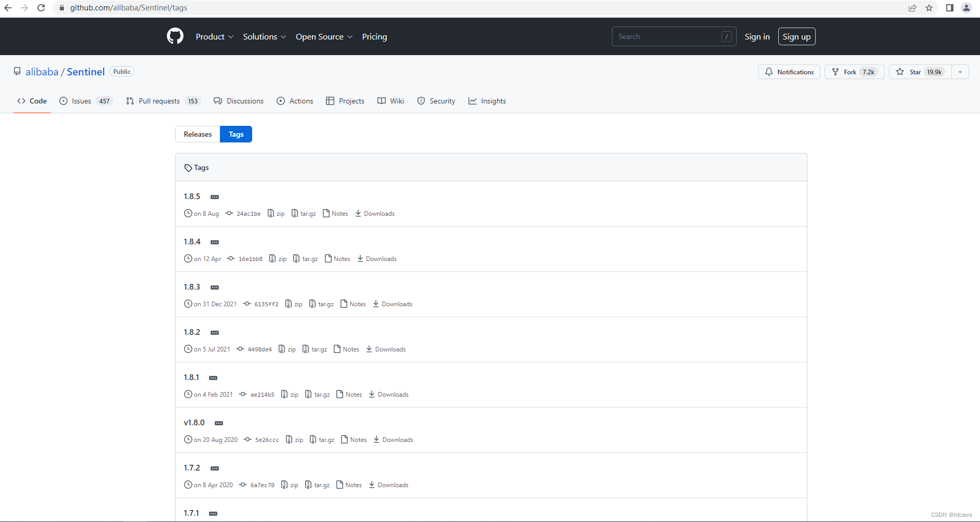Go to the Pricing page
This screenshot has width=980, height=522.
[x=374, y=36]
